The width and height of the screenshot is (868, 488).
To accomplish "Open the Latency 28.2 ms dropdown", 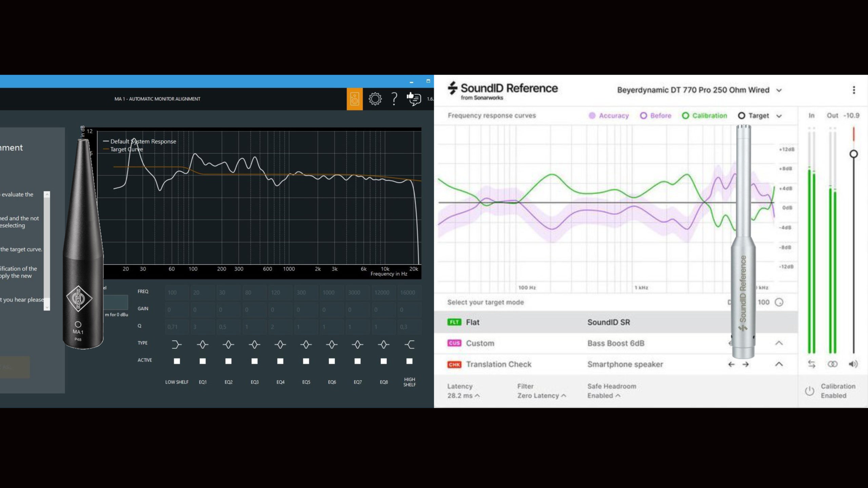I will [463, 395].
